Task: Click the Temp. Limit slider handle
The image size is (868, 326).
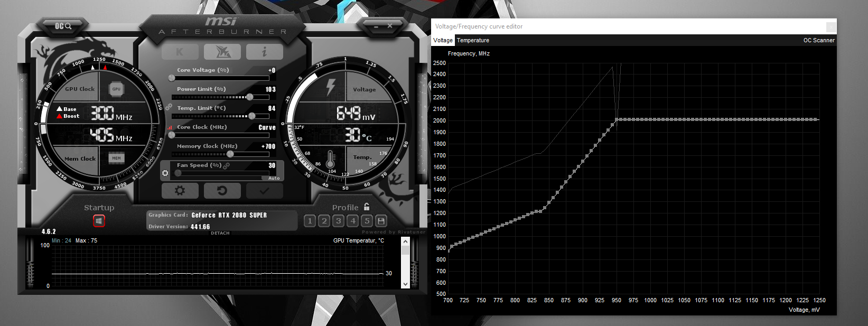Action: [x=251, y=116]
